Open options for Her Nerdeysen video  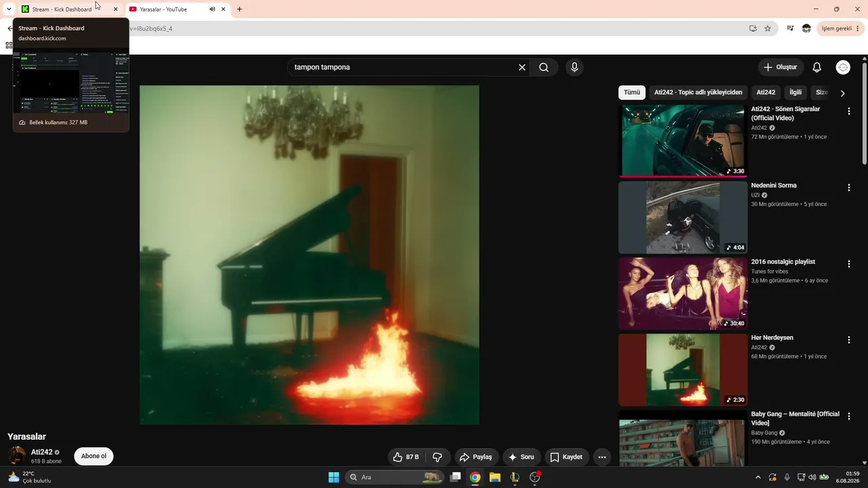click(848, 340)
